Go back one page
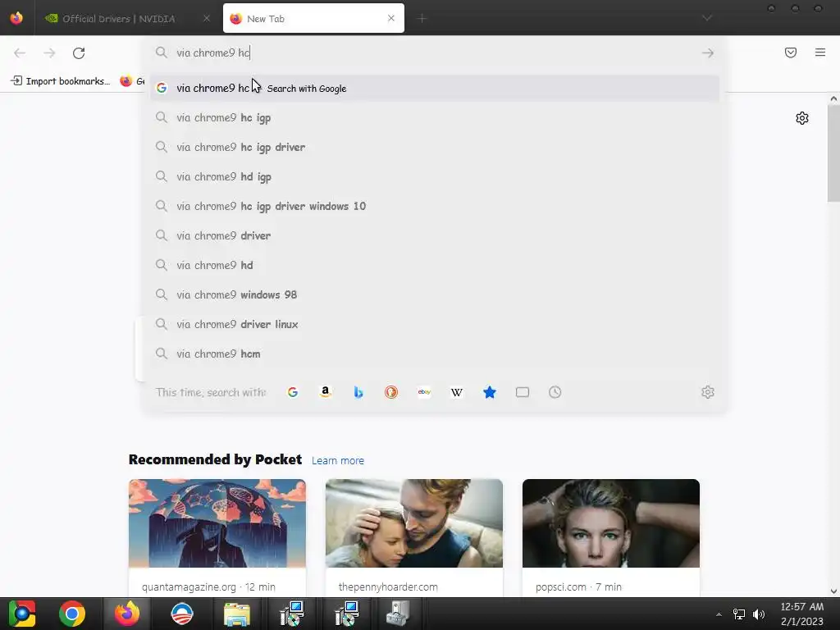Screen dimensions: 840x630 (x=20, y=53)
